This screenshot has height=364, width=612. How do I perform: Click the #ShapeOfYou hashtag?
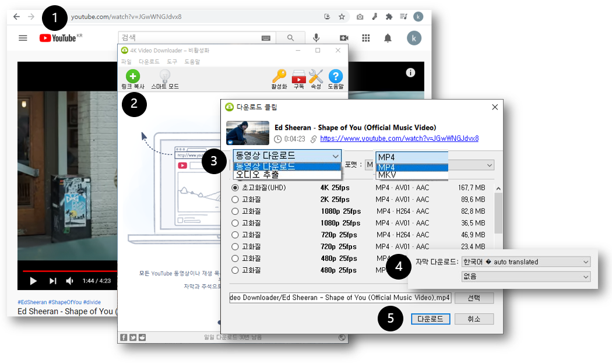(x=65, y=302)
